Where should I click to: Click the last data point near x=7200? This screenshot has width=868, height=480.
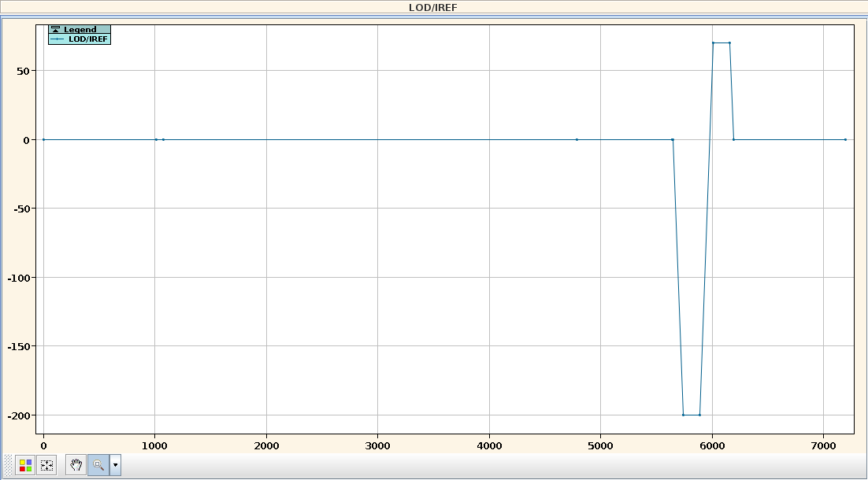coord(845,139)
